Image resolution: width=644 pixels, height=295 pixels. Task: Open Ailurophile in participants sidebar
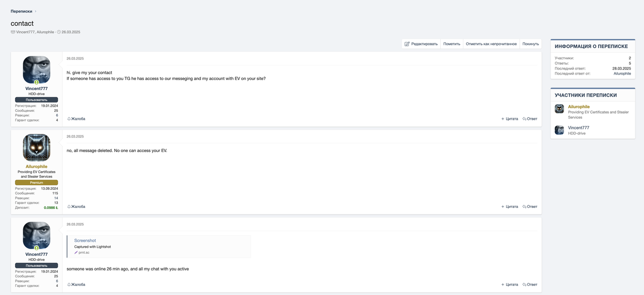tap(579, 107)
